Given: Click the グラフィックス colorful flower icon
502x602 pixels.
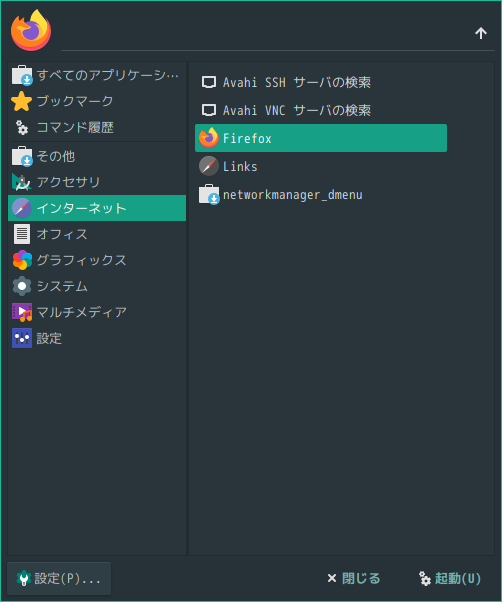Looking at the screenshot, I should [22, 260].
